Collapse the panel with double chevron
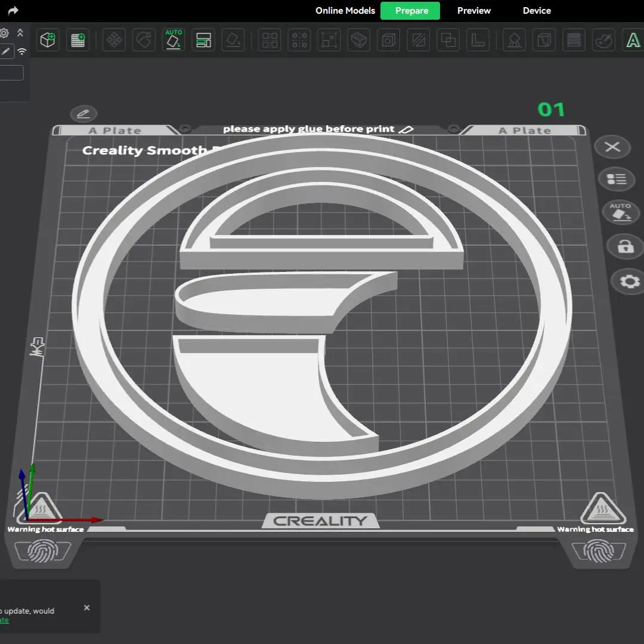The width and height of the screenshot is (644, 644). click(x=20, y=33)
